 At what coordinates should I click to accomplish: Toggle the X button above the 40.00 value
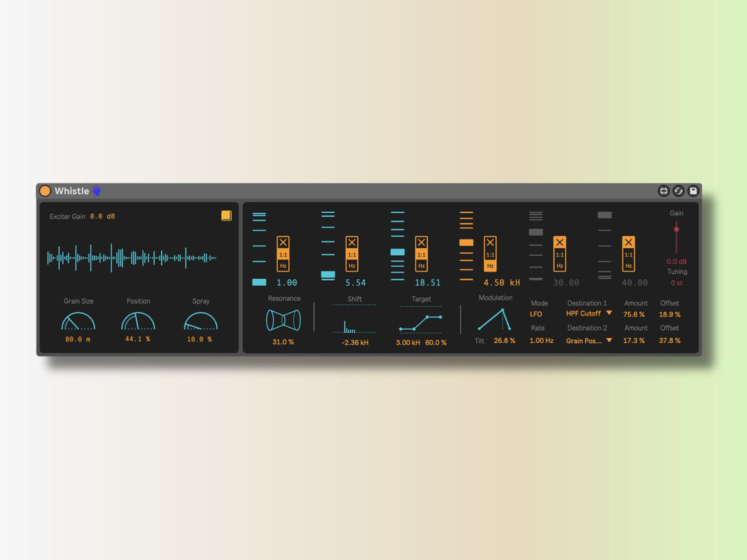pyautogui.click(x=628, y=242)
